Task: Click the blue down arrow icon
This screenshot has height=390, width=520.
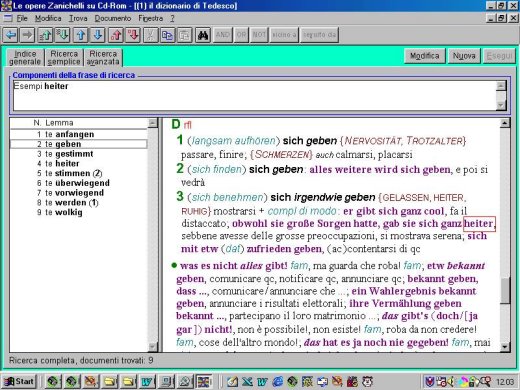Action: [98, 35]
